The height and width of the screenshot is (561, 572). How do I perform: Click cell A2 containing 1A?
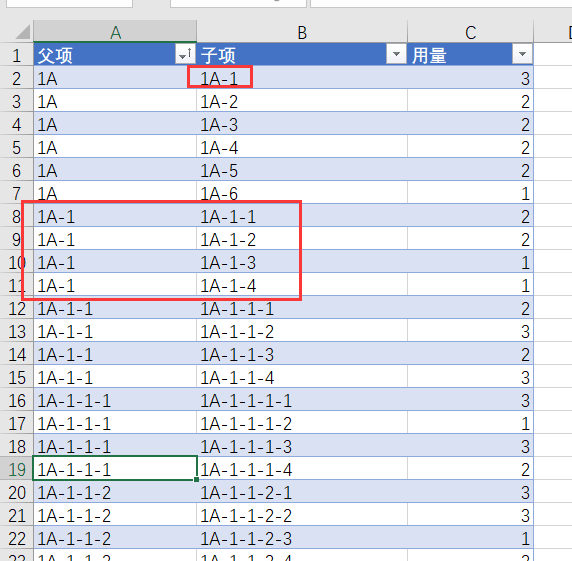tap(115, 78)
